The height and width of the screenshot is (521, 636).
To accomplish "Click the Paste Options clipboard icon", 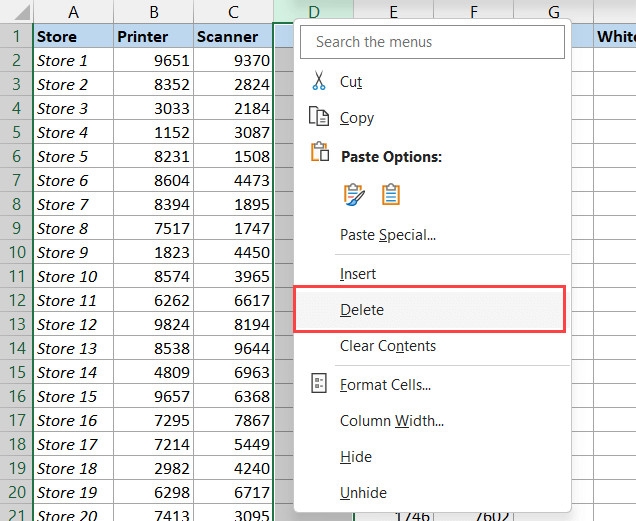I will 320,152.
